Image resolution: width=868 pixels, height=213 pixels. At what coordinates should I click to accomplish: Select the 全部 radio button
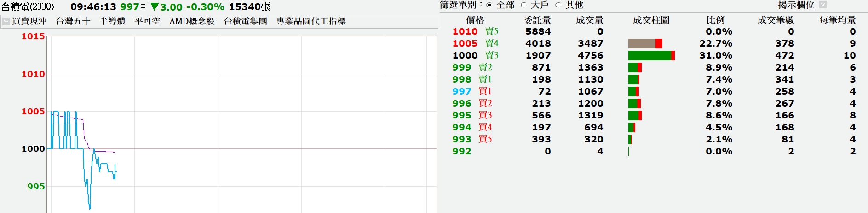489,5
